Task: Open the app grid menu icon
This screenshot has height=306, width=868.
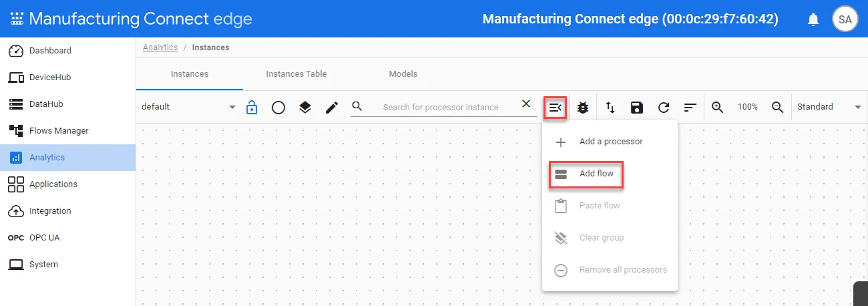Action: pos(16,19)
